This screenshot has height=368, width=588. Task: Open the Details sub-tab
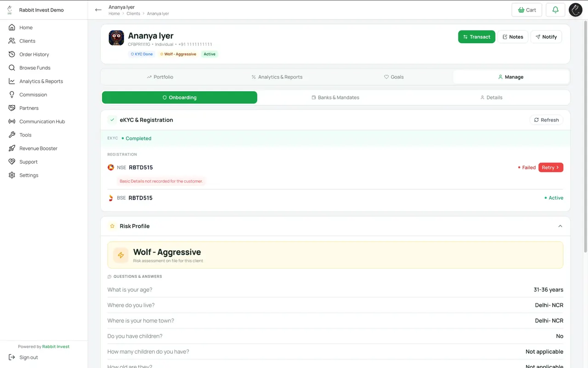click(491, 98)
